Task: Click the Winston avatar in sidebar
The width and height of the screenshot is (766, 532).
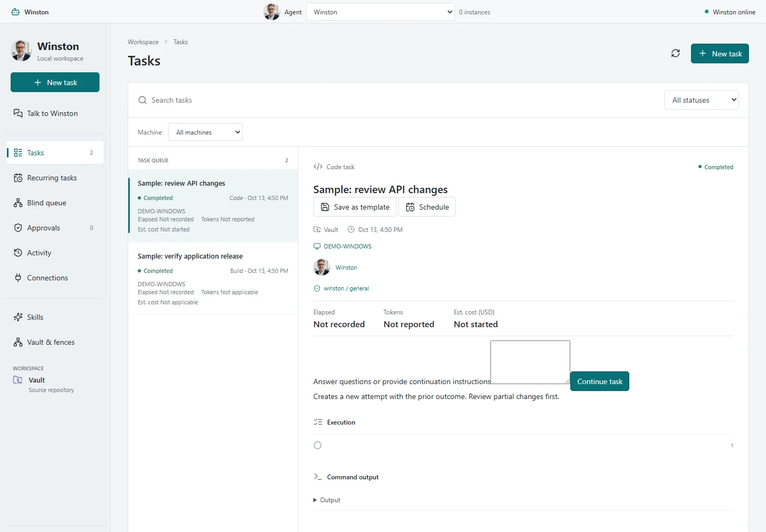Action: click(21, 51)
